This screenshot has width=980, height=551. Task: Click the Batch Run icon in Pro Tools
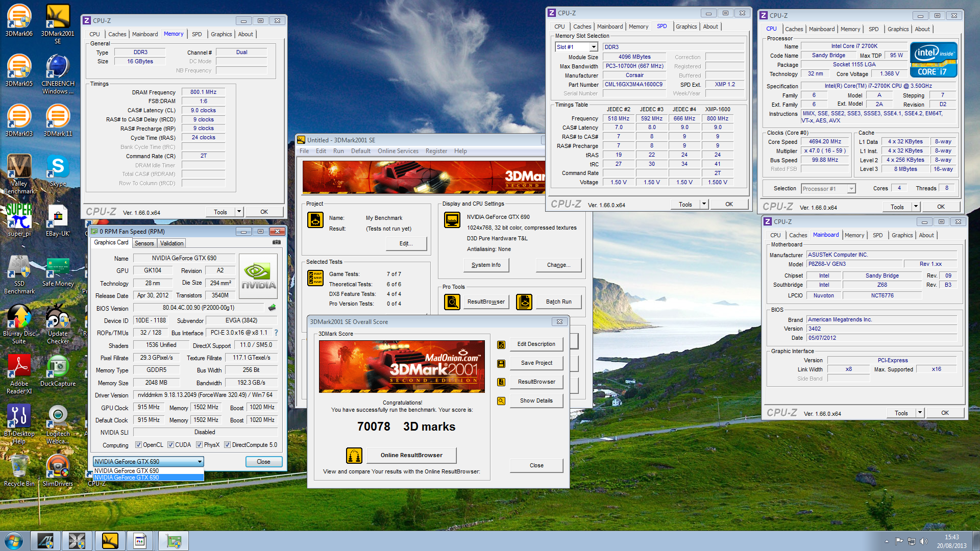[x=524, y=302]
